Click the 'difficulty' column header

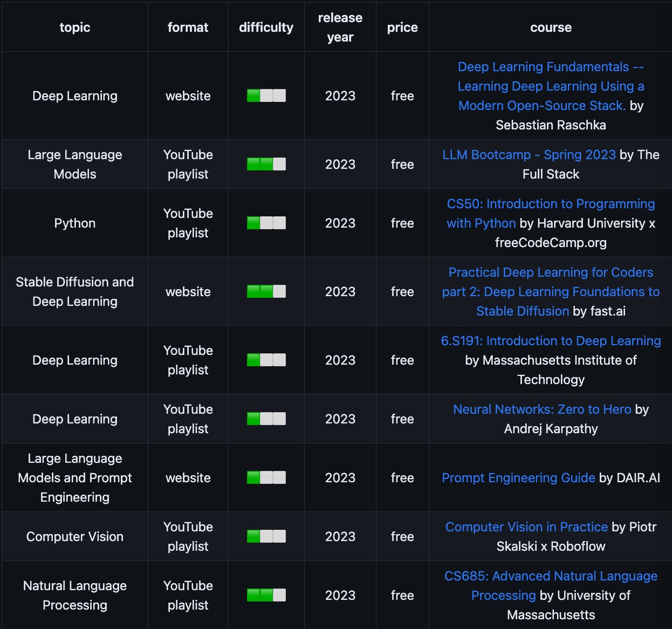266,28
